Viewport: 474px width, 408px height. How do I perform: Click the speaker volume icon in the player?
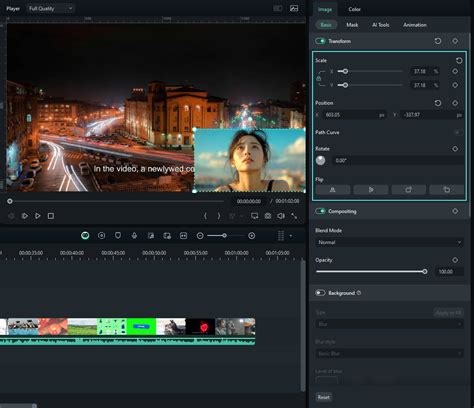281,216
